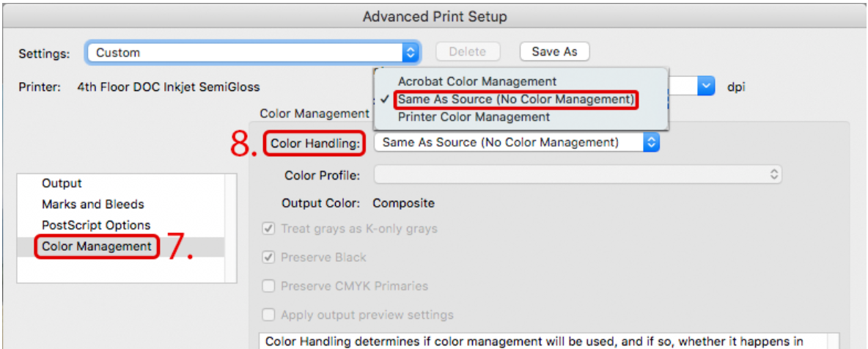Image resolution: width=868 pixels, height=349 pixels.
Task: Click the Color Handling blue stepper arrows
Action: pos(651,142)
